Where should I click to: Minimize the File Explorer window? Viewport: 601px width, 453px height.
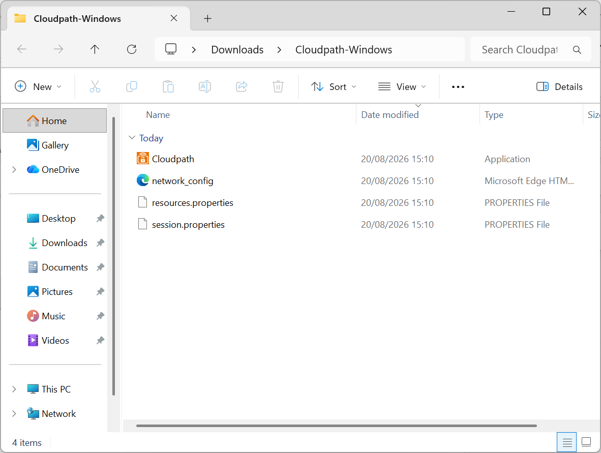pyautogui.click(x=511, y=11)
